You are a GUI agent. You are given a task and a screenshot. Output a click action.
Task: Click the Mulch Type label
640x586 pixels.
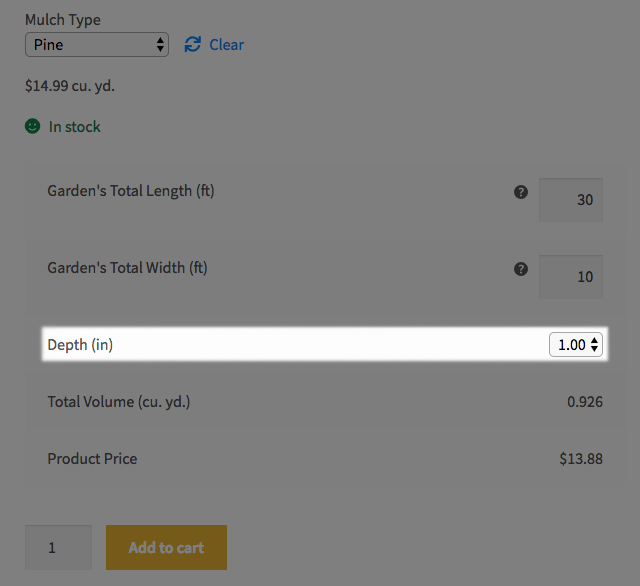pyautogui.click(x=63, y=20)
